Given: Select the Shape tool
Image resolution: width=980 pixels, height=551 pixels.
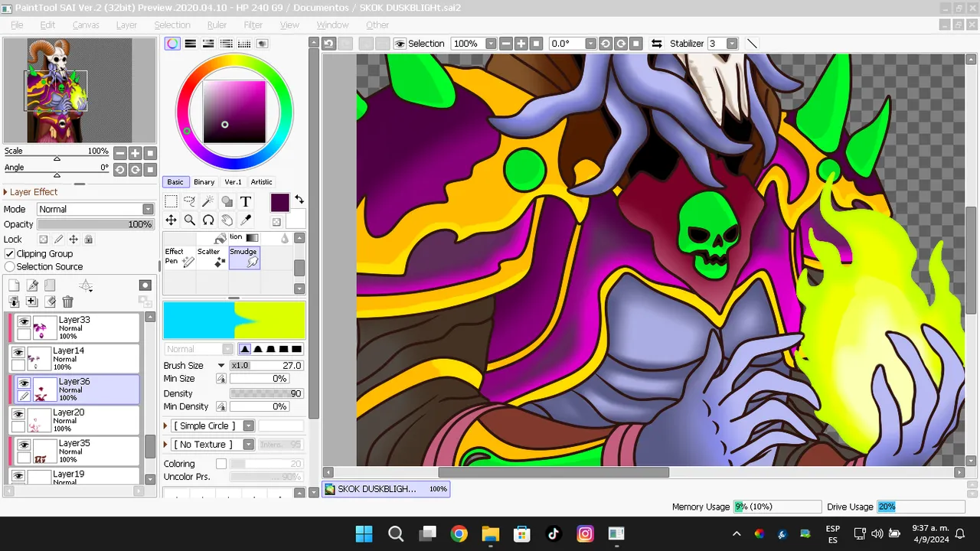Looking at the screenshot, I should (227, 201).
